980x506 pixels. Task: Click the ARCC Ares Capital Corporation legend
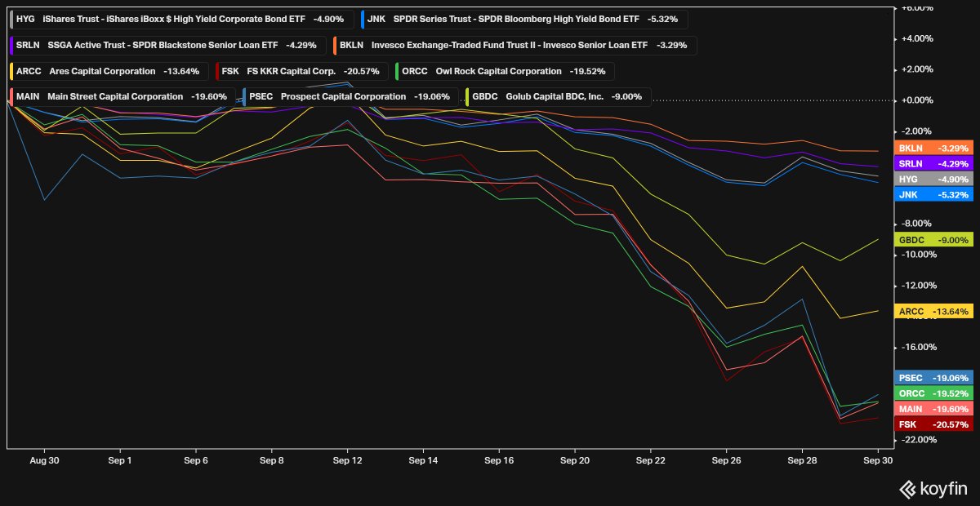(x=109, y=71)
